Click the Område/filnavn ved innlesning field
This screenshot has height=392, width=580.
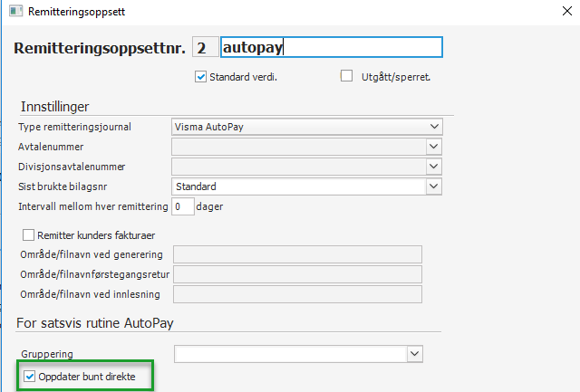click(297, 294)
